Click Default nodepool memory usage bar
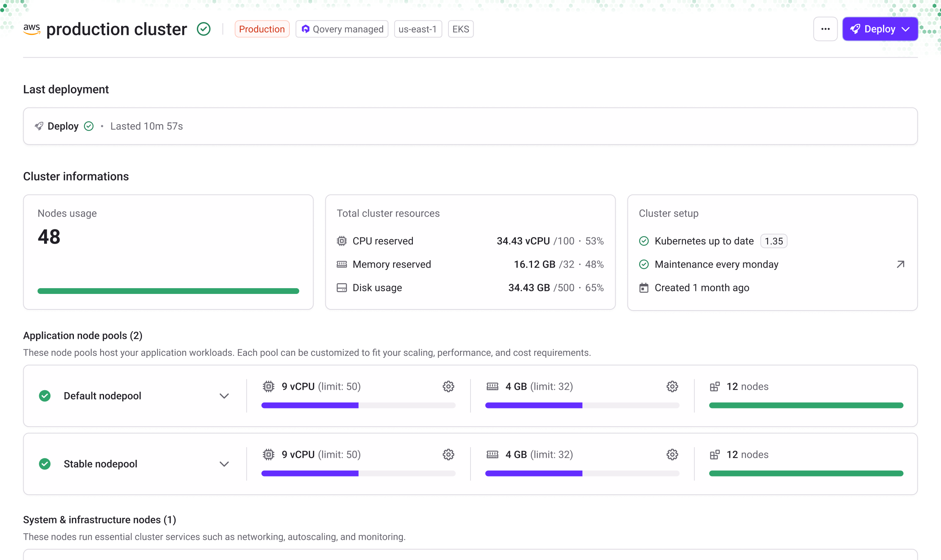This screenshot has width=941, height=560. coord(582,405)
